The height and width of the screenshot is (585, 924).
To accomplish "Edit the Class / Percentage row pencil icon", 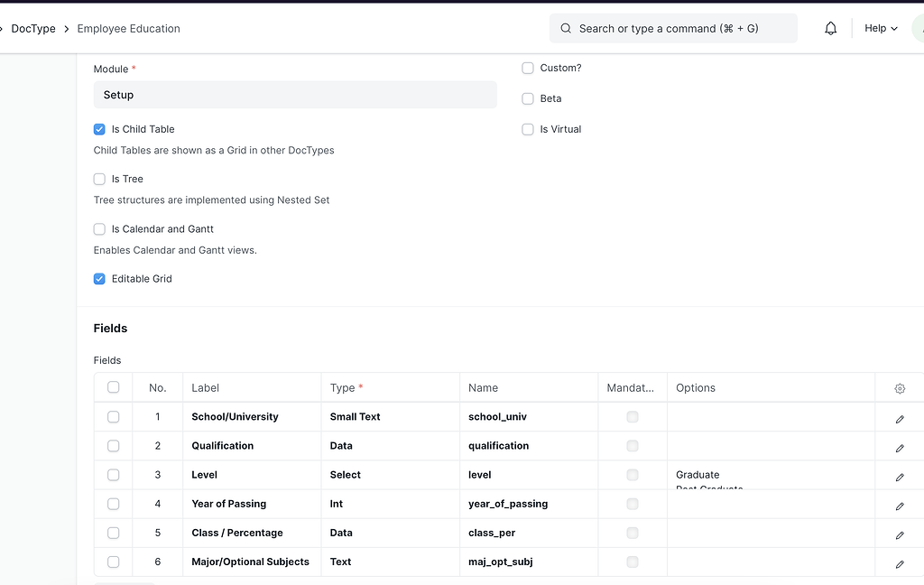I will 899,534.
